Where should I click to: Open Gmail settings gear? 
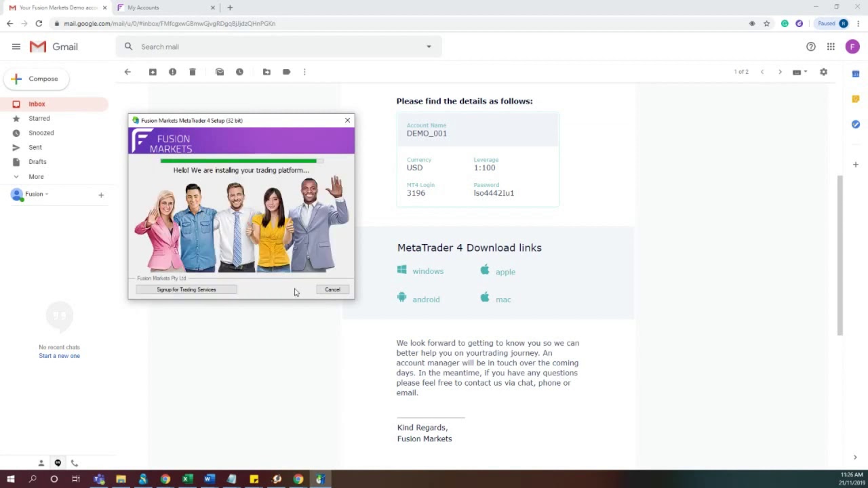(823, 72)
